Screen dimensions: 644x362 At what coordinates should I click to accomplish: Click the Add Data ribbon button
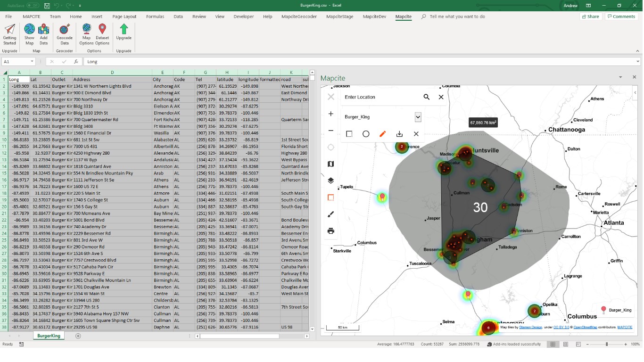(43, 34)
